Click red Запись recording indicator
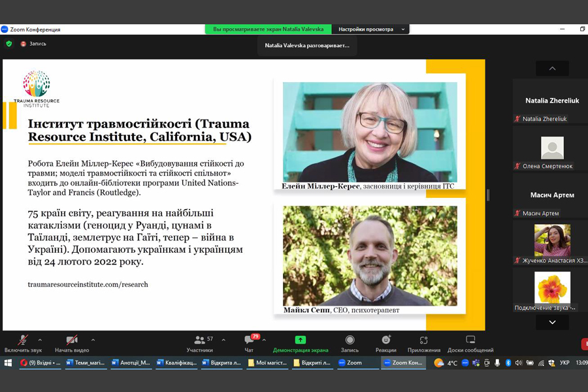This screenshot has width=588, height=392. coord(33,44)
